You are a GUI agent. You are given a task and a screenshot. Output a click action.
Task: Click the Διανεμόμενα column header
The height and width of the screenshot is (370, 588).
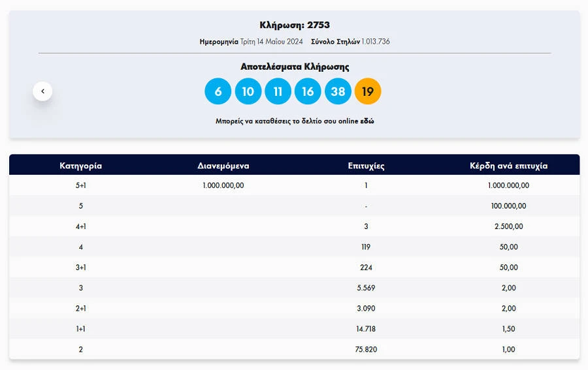coord(223,166)
